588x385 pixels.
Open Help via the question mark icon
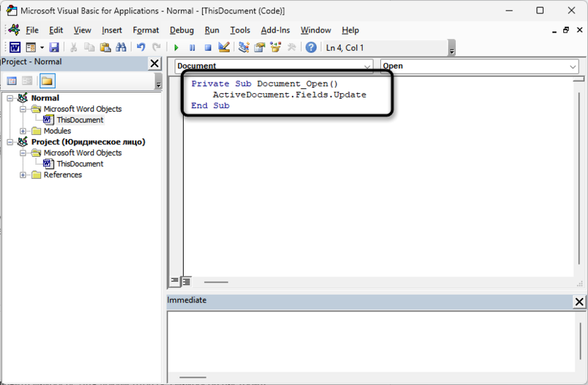tap(311, 47)
